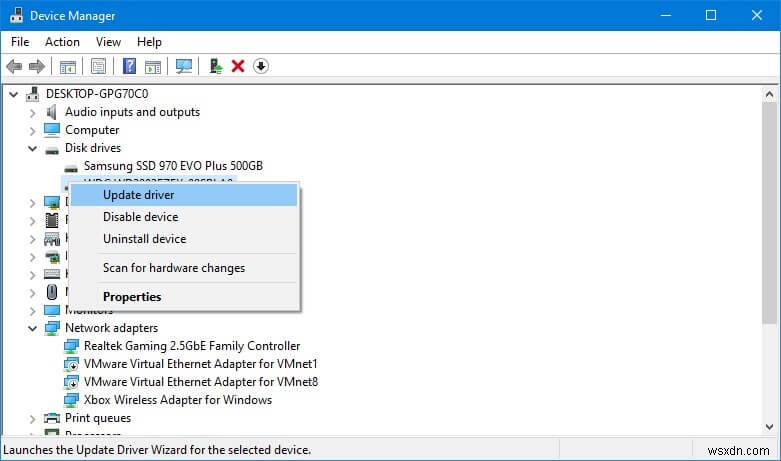The image size is (781, 461).
Task: Click the Xbox Wireless Adapter icon
Action: click(x=71, y=400)
